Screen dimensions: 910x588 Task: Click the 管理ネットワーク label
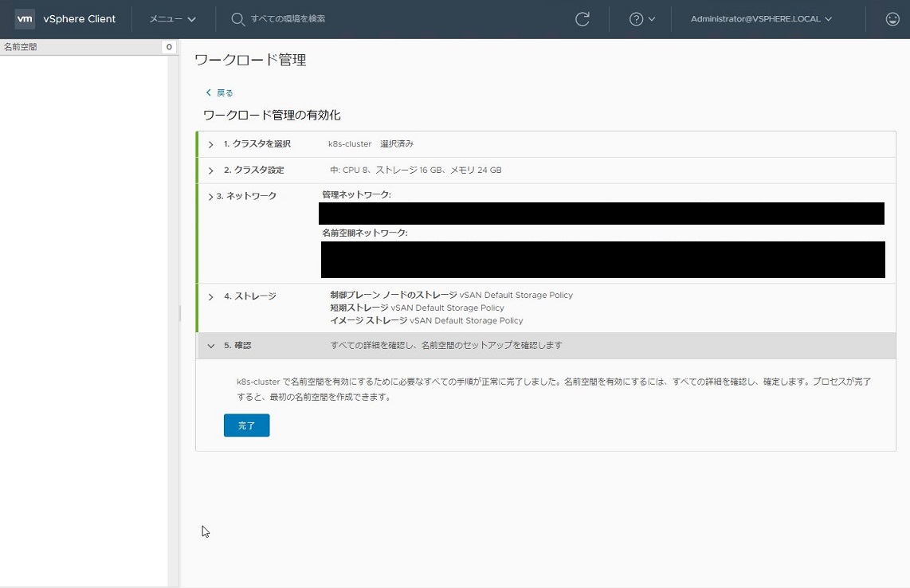pyautogui.click(x=356, y=194)
